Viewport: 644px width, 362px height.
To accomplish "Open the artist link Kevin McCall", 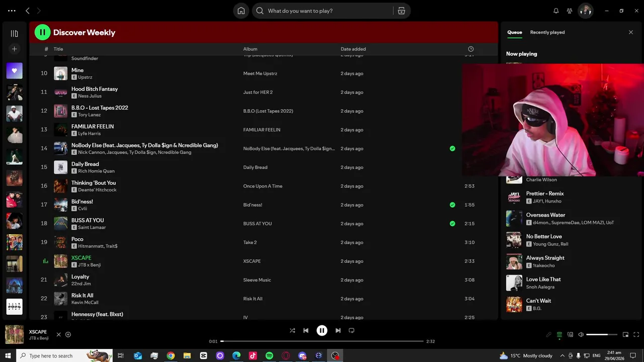I will (x=85, y=303).
